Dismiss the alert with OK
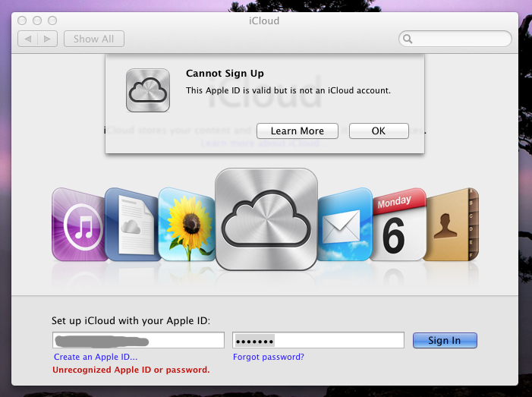The height and width of the screenshot is (397, 532). click(x=379, y=131)
